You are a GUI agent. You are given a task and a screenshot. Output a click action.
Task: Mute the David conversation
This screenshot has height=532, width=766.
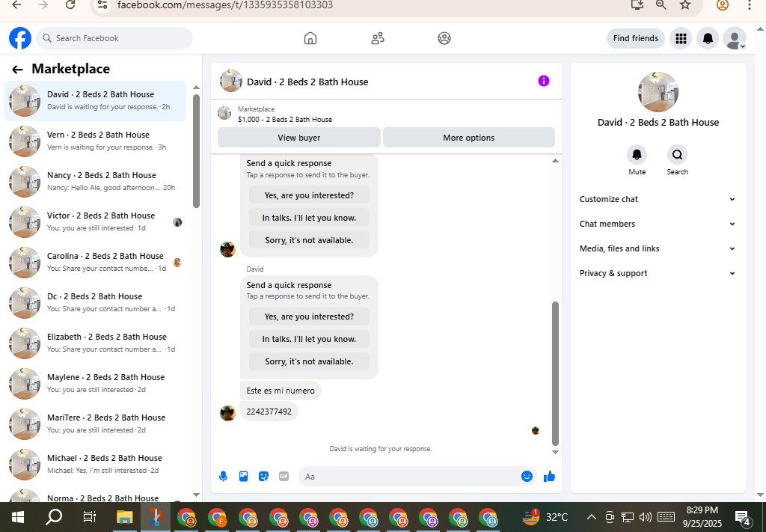click(x=637, y=155)
